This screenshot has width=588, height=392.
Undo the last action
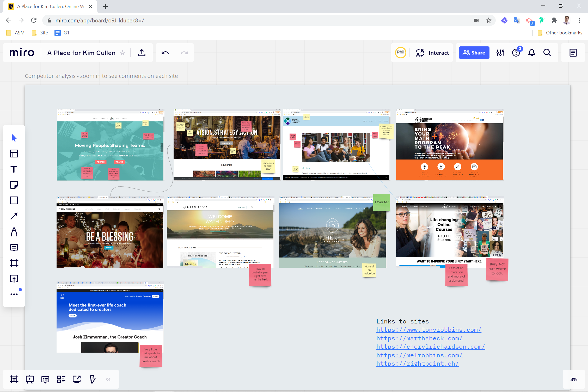click(x=165, y=53)
